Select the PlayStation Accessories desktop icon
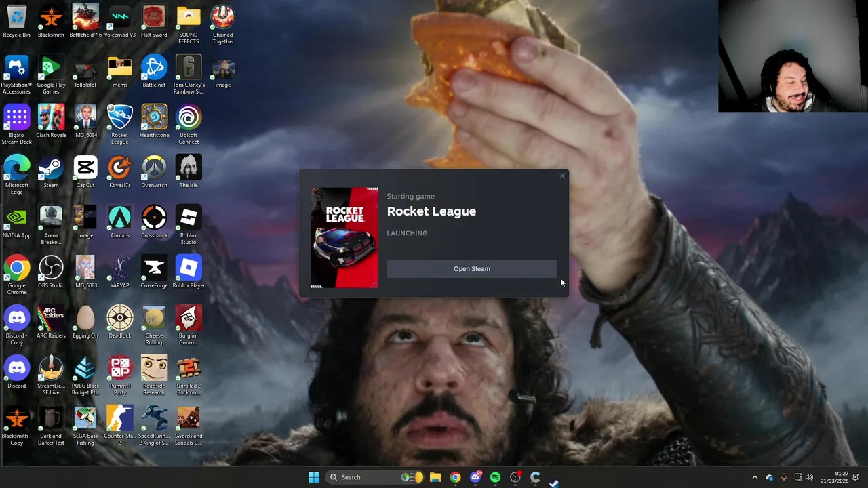Viewport: 868px width, 488px height. point(16,75)
